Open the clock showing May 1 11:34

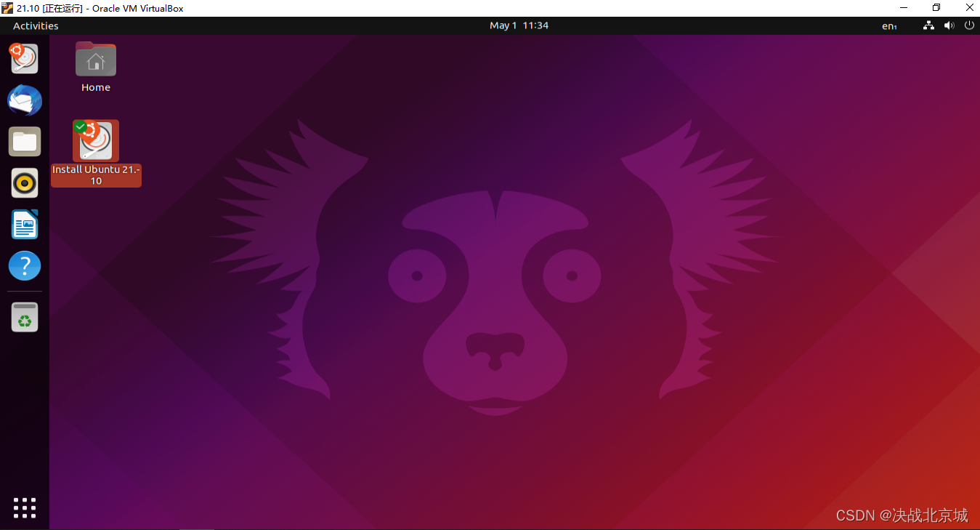[x=519, y=25]
